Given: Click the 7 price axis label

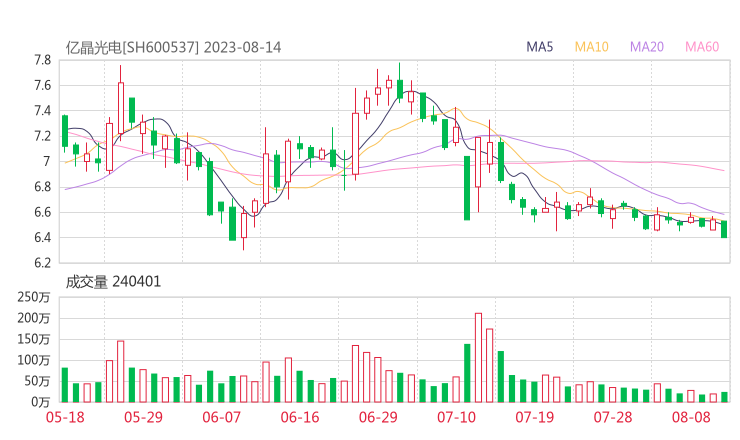Looking at the screenshot, I should tap(46, 161).
